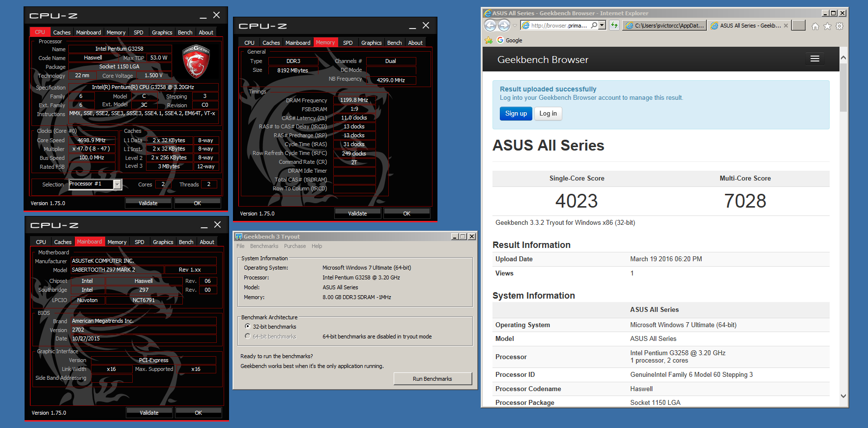Minimize the Geekbench 3 Tryout window
Viewport: 868px width, 428px height.
point(455,237)
